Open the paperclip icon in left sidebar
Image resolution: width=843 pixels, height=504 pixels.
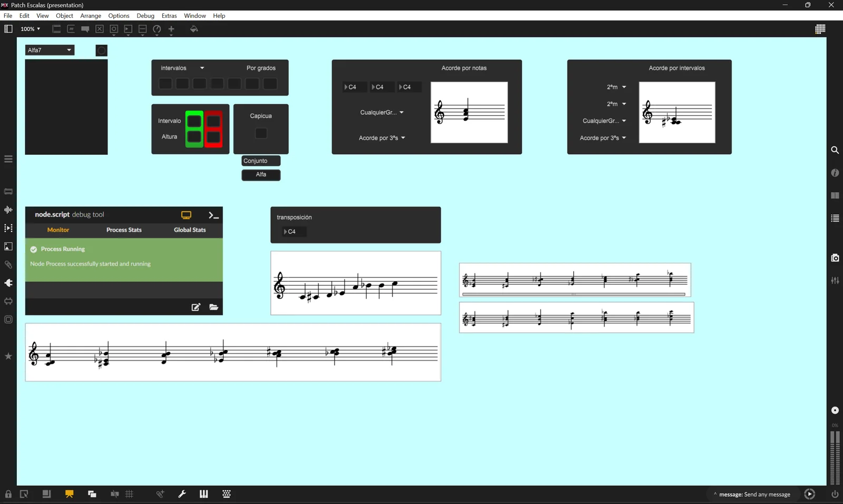(x=8, y=264)
